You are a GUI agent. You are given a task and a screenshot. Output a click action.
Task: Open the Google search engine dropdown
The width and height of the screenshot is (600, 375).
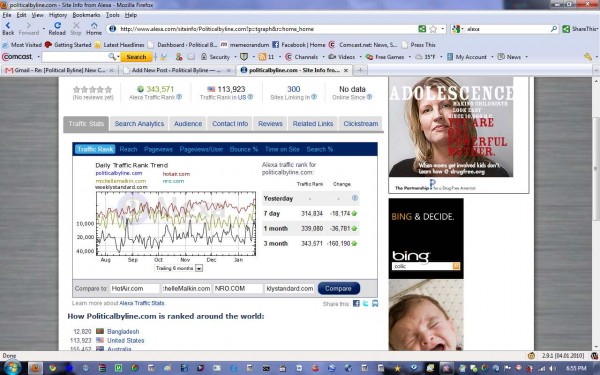461,29
